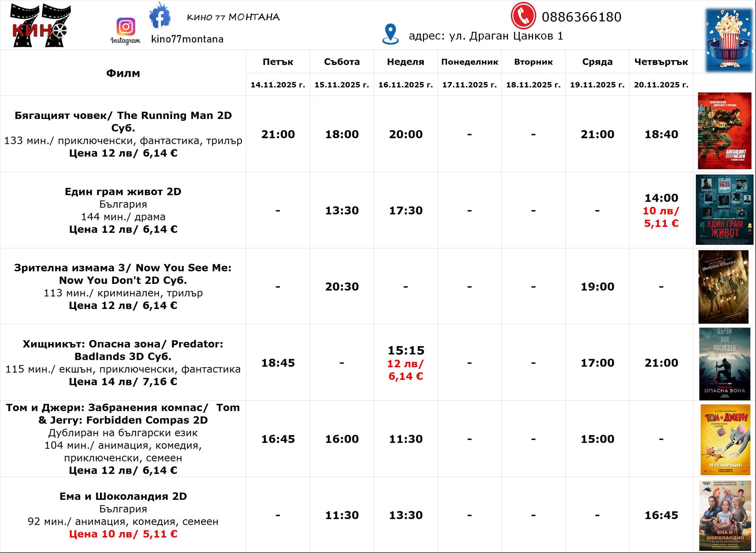The width and height of the screenshot is (756, 553).
Task: Open the Predator Badlands poster
Action: (x=724, y=364)
